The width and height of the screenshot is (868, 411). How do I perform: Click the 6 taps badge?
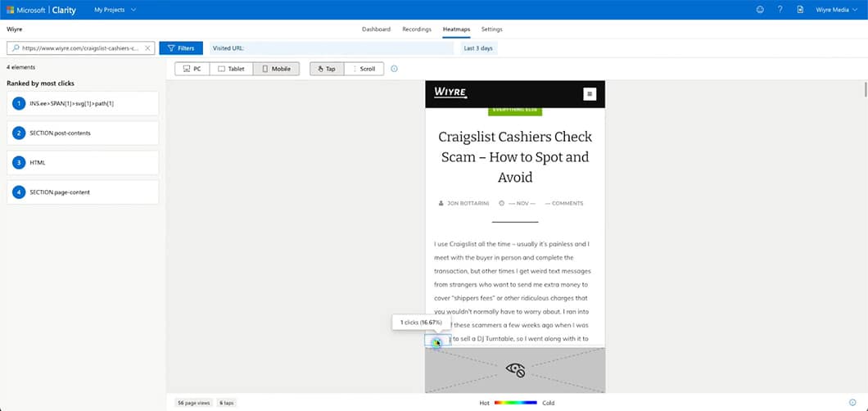tap(226, 403)
